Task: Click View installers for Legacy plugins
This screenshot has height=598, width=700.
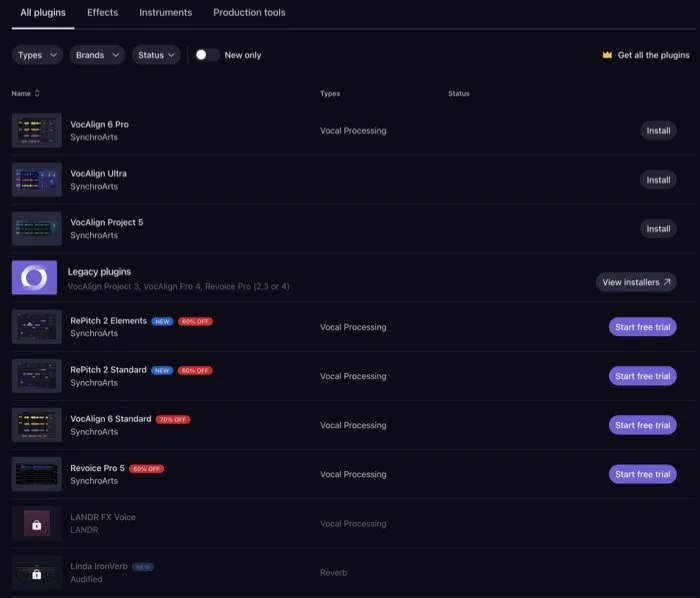Action: pos(636,282)
